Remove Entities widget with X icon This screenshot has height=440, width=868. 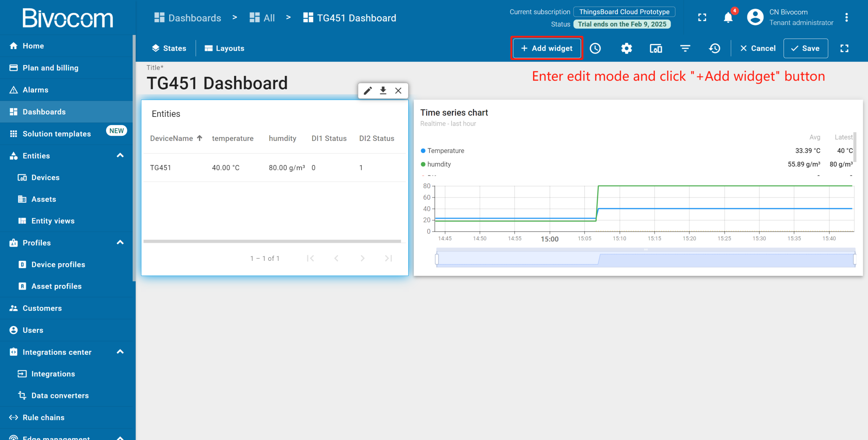pos(398,91)
